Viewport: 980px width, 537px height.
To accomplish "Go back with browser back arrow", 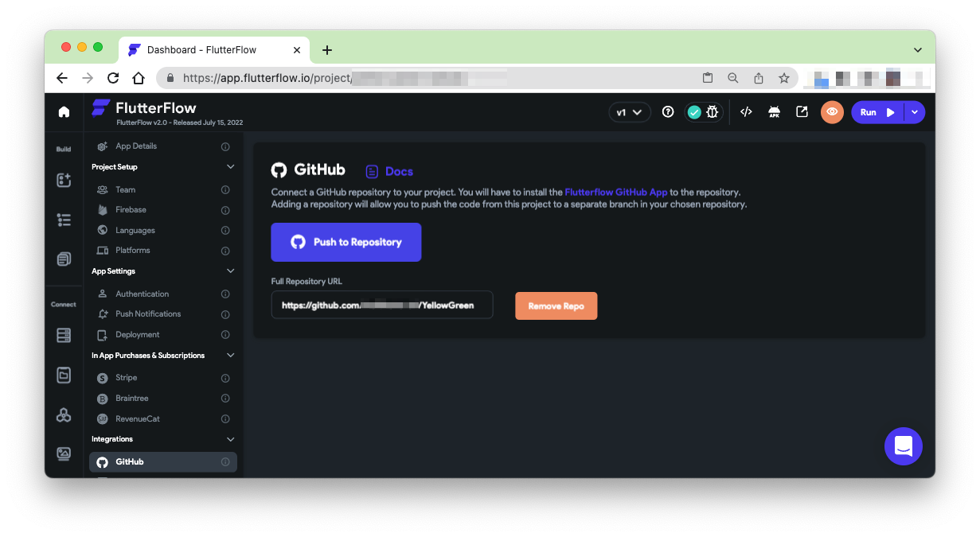I will pos(62,78).
